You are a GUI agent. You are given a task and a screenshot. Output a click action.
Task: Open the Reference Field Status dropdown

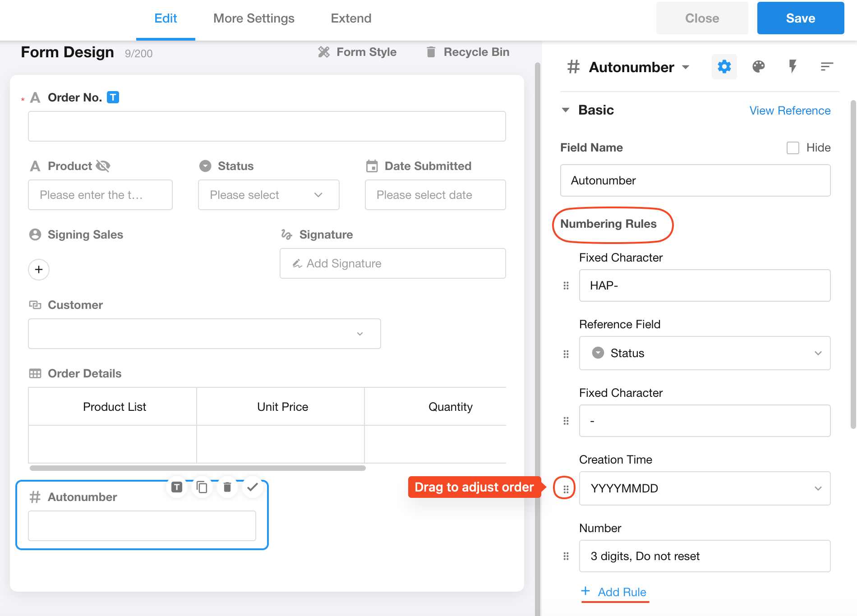[x=705, y=353]
